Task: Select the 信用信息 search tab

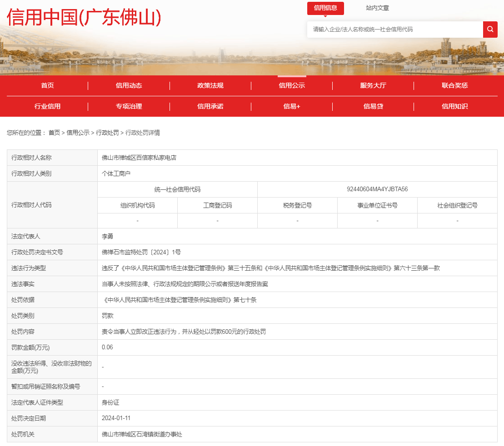Action: click(325, 8)
